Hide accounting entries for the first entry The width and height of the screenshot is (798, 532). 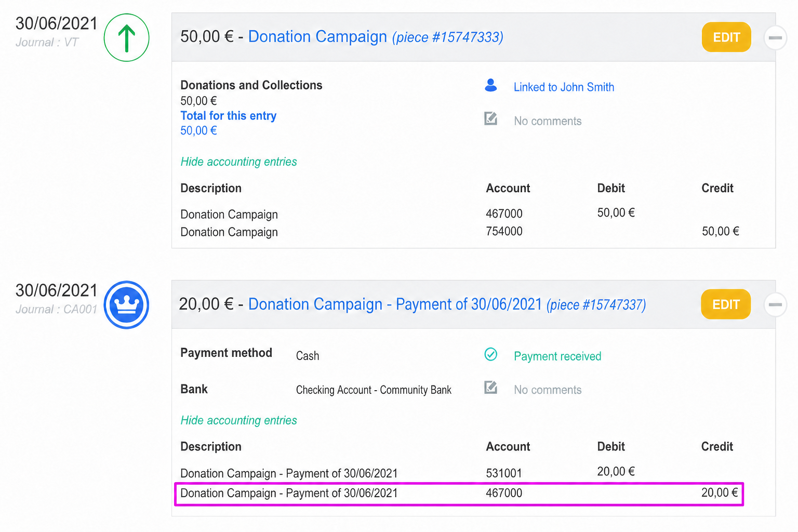click(238, 162)
